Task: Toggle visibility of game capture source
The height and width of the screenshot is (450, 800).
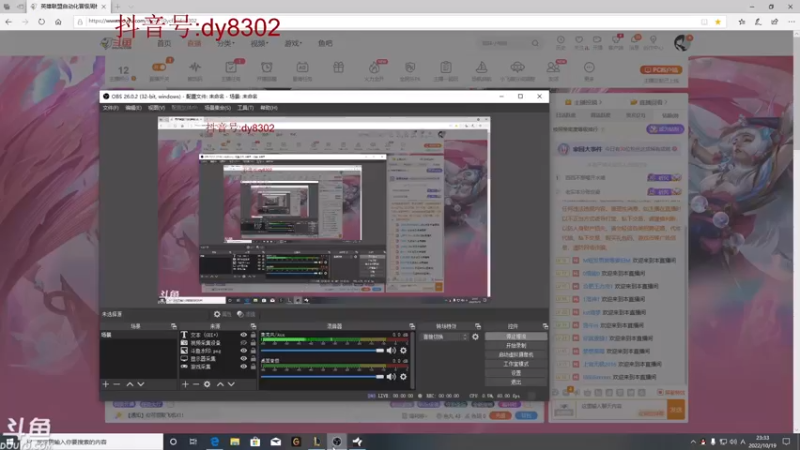Action: (x=243, y=366)
